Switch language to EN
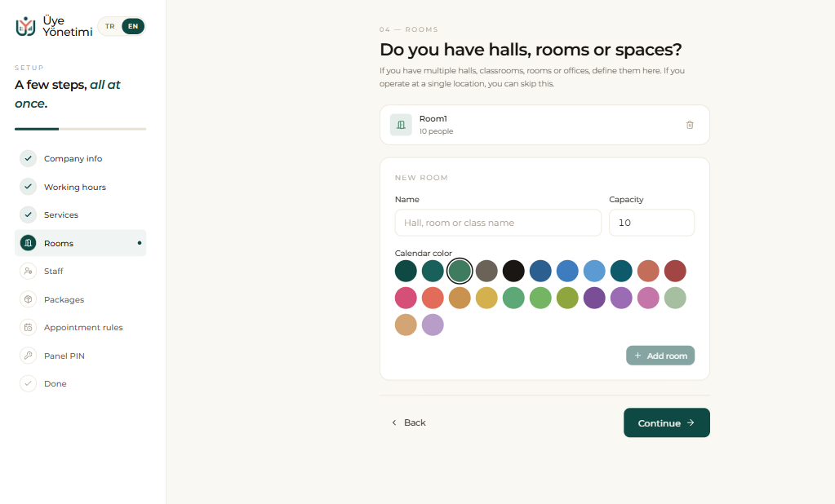Viewport: 835px width, 504px height. point(133,26)
